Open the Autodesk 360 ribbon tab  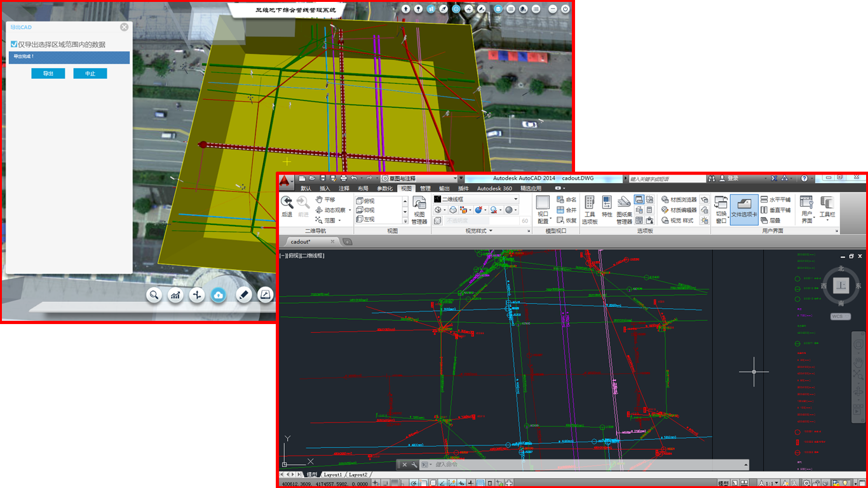point(494,189)
